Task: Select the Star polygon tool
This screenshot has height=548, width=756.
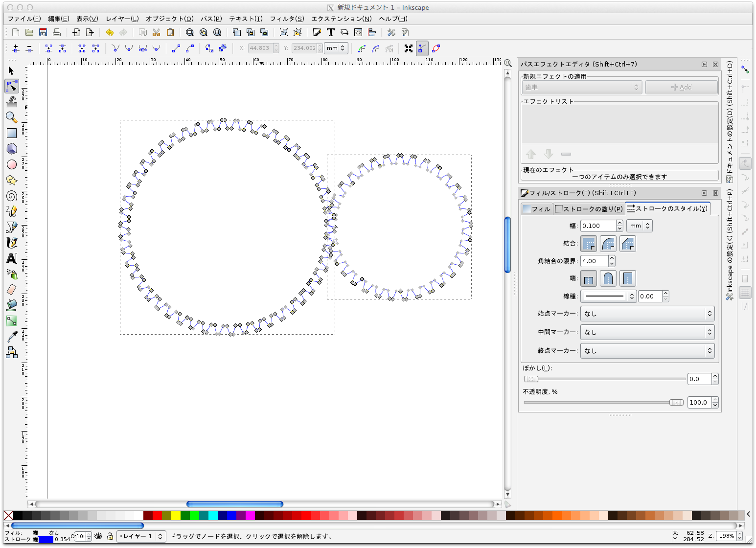Action: click(x=12, y=180)
